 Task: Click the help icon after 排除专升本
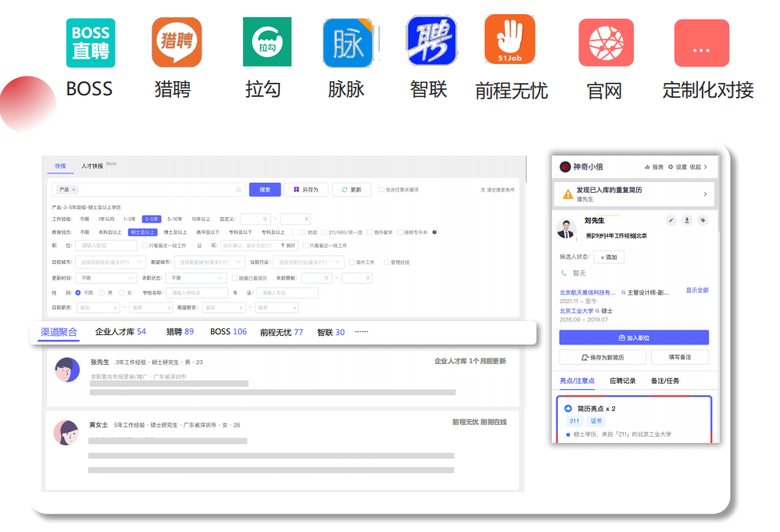(435, 232)
